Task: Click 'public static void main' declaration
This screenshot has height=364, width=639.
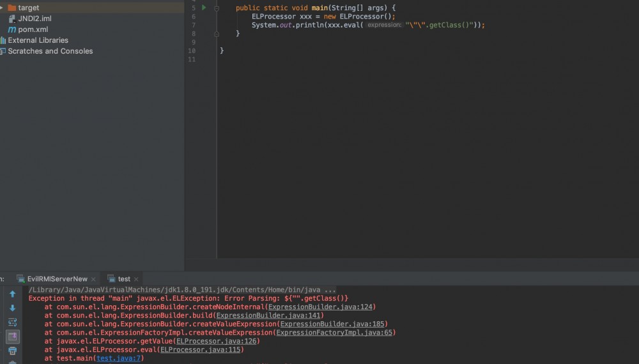Action: (x=282, y=8)
